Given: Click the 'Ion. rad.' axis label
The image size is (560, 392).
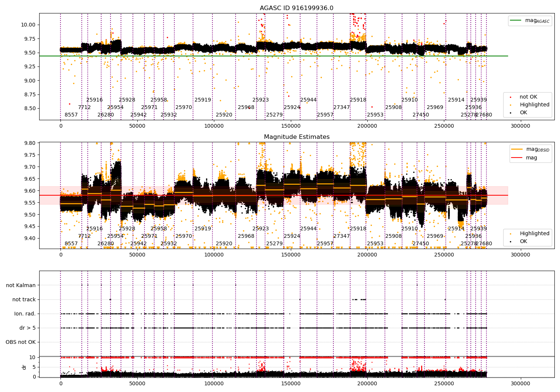Looking at the screenshot, I should (25, 314).
